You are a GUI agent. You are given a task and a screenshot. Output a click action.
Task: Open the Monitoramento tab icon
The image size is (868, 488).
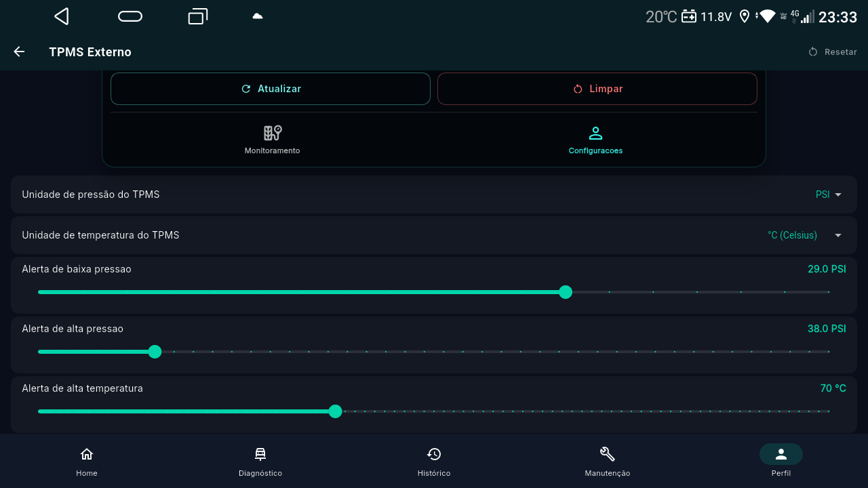(273, 133)
